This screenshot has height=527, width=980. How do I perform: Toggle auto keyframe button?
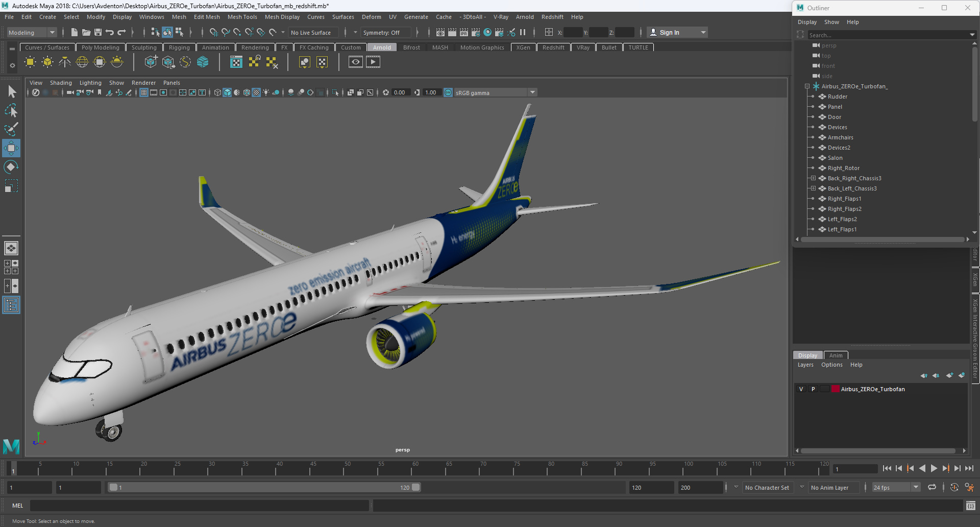tap(954, 487)
